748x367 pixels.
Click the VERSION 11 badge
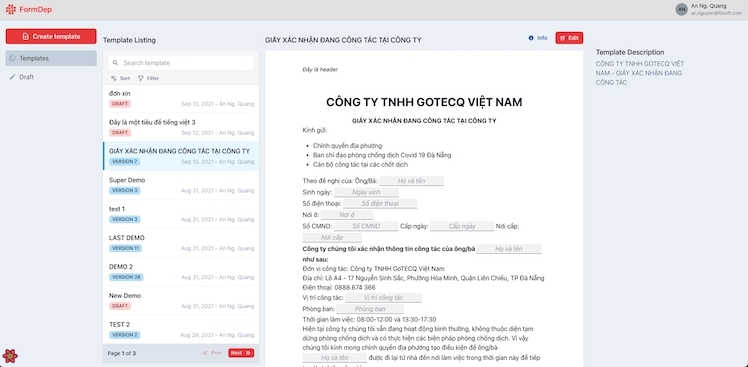(125, 248)
